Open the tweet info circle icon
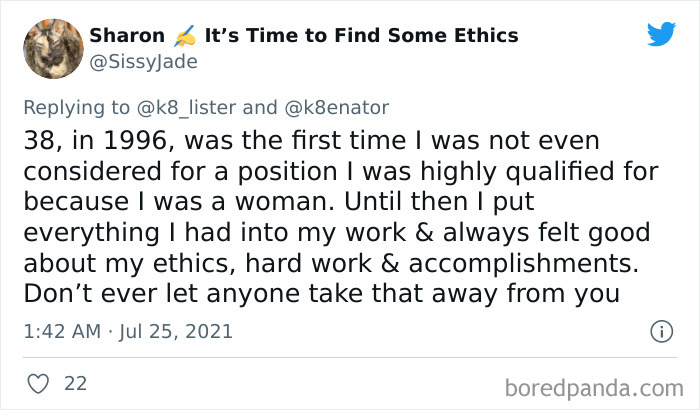 (660, 330)
